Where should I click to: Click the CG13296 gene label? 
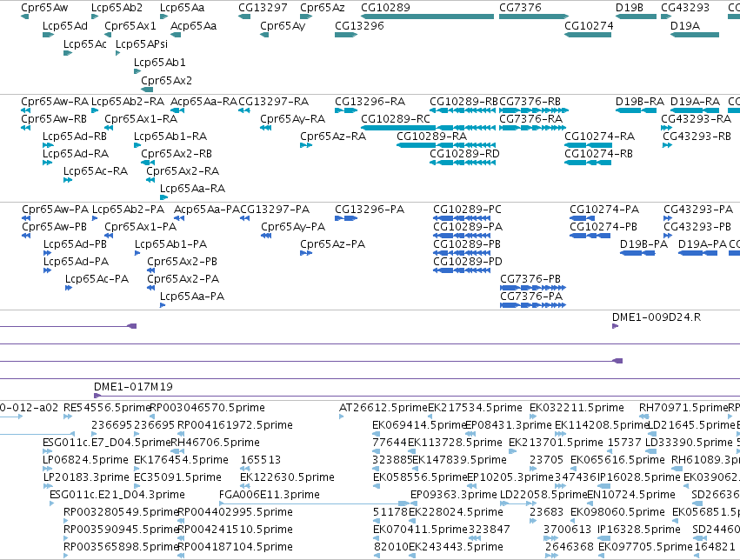[359, 25]
